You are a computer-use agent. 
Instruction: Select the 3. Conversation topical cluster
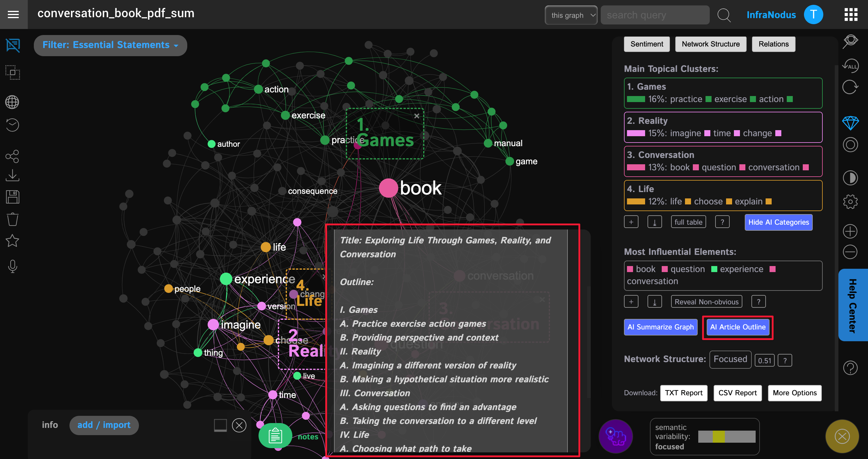click(x=723, y=161)
